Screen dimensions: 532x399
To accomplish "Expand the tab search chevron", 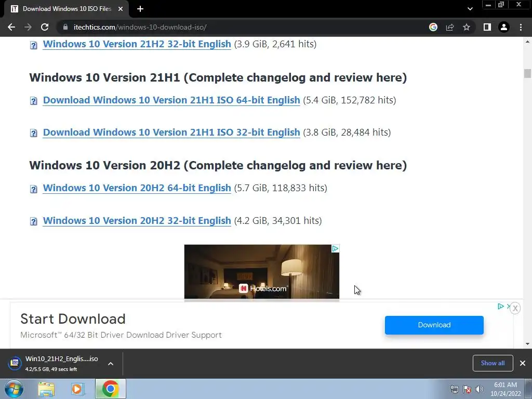I will point(470,9).
